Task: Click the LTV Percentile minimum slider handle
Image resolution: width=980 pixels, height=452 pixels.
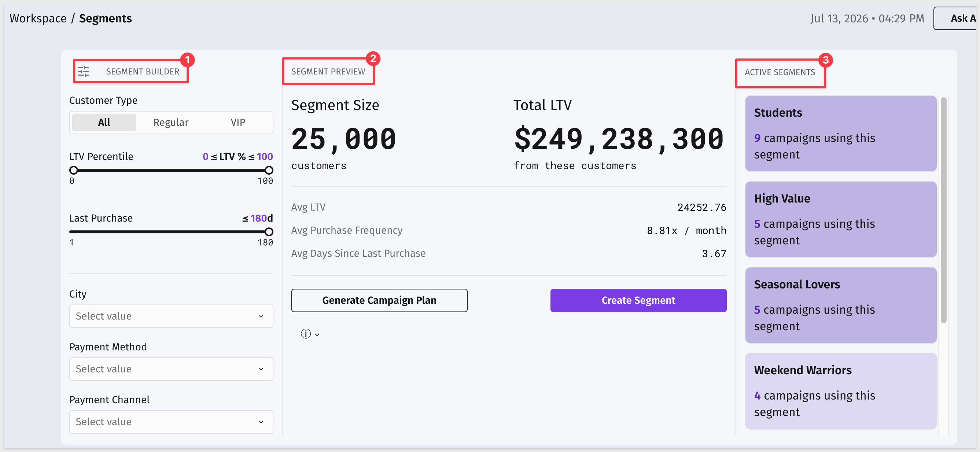Action: pos(74,170)
